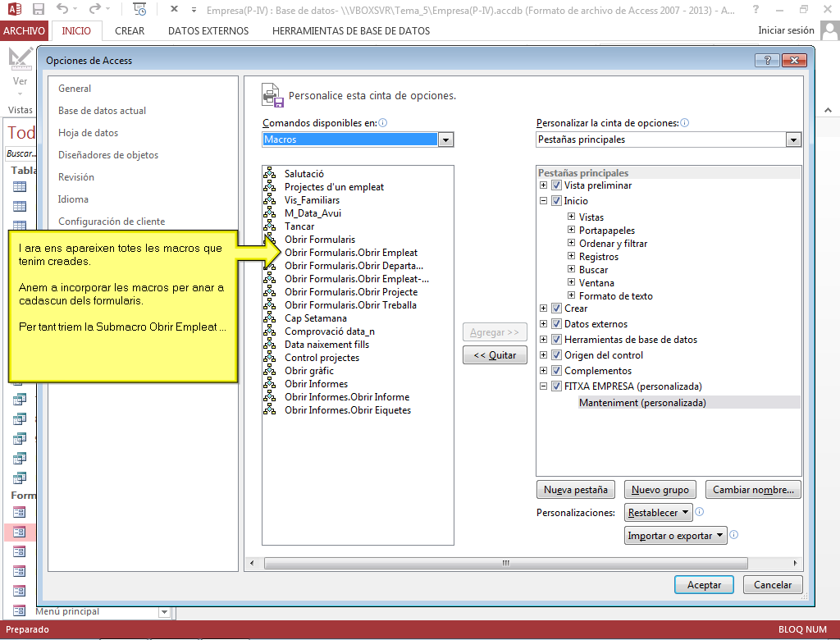Viewport: 840px width, 640px height.
Task: Click the Cambiar nombre button
Action: point(753,489)
